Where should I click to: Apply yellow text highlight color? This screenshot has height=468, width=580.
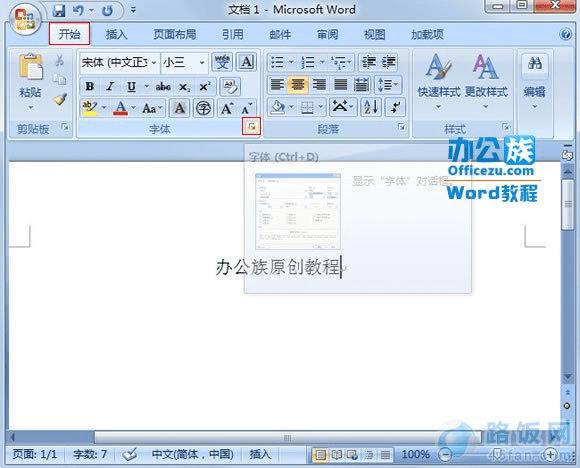(x=90, y=108)
